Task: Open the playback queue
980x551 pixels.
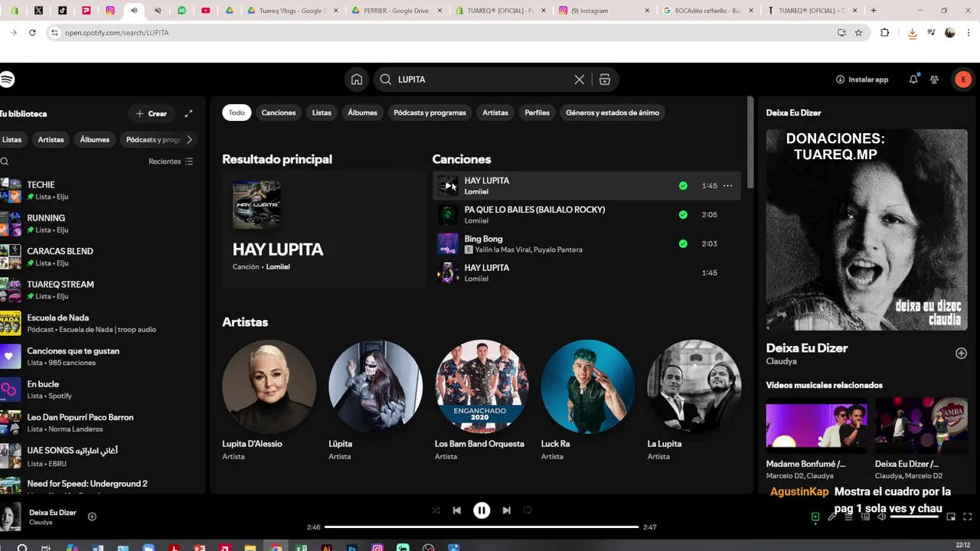Action: (848, 517)
